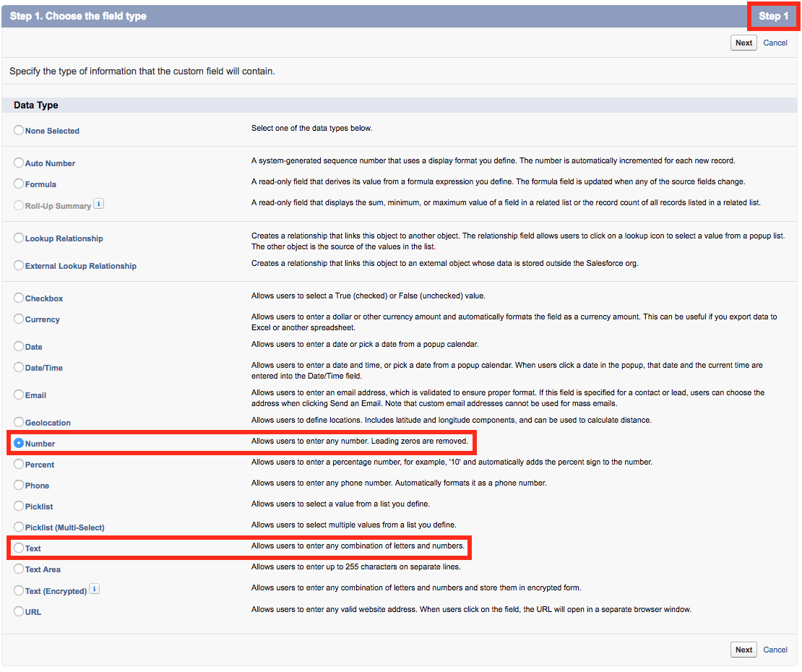The width and height of the screenshot is (802, 672).
Task: Click description 'Allows users to enter up to 255 characters'
Action: coord(356,567)
